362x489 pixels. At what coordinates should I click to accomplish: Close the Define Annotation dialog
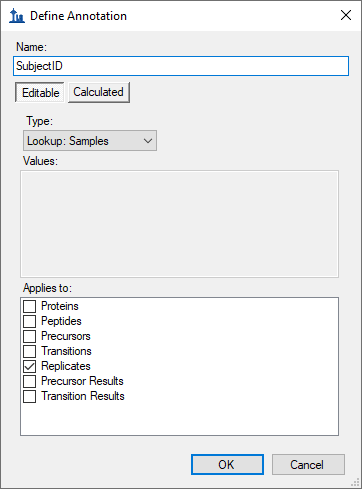[x=346, y=15]
